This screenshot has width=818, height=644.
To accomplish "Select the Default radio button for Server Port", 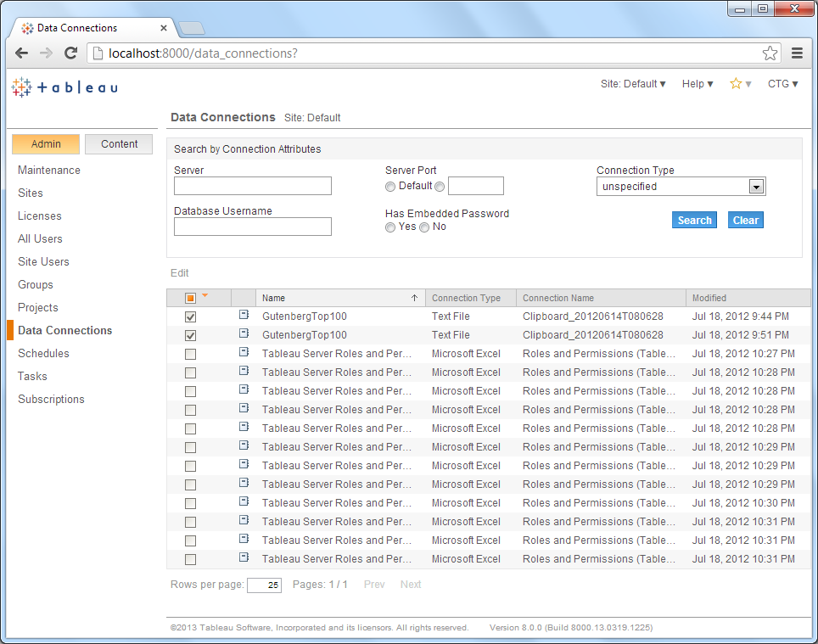I will click(x=390, y=186).
